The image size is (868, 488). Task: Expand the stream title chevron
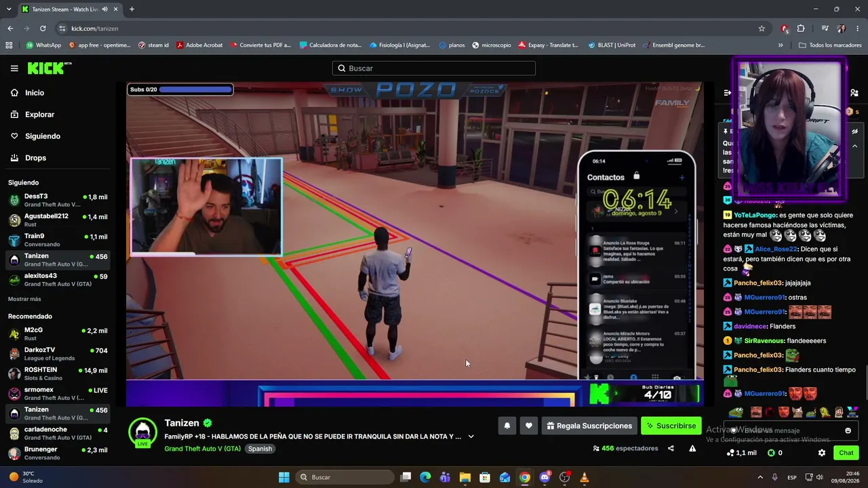point(471,436)
